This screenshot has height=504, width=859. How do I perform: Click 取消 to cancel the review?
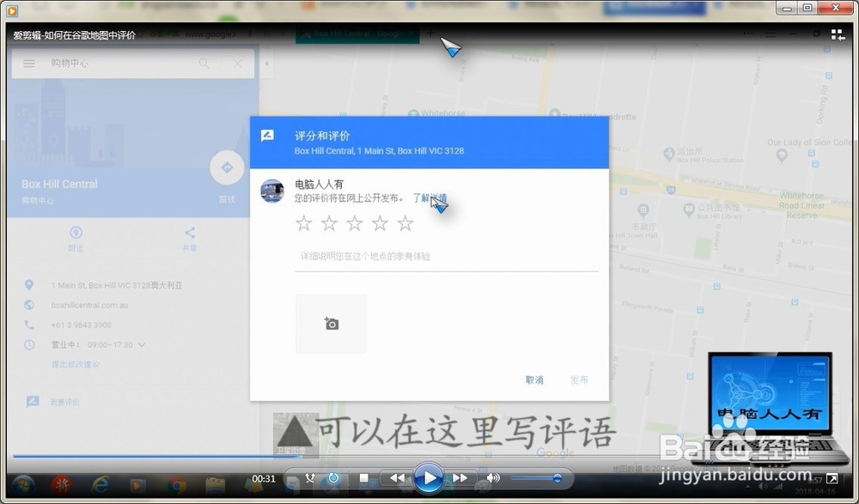534,380
